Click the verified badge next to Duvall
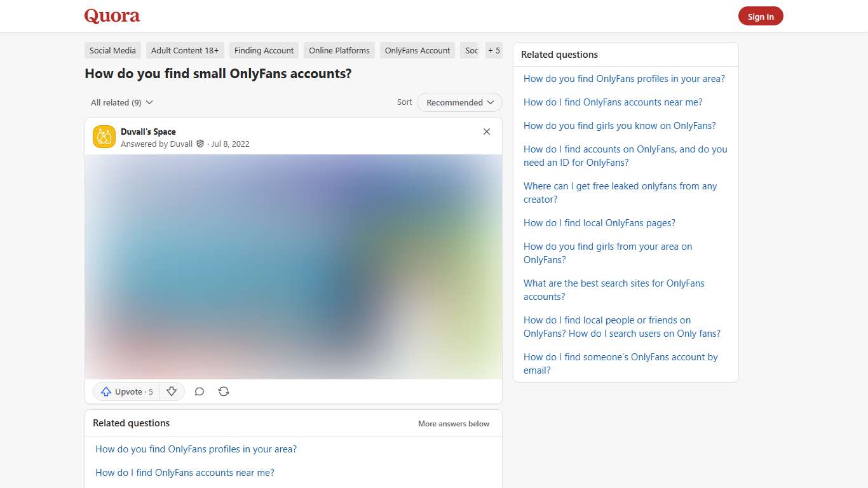868x488 pixels. 200,144
